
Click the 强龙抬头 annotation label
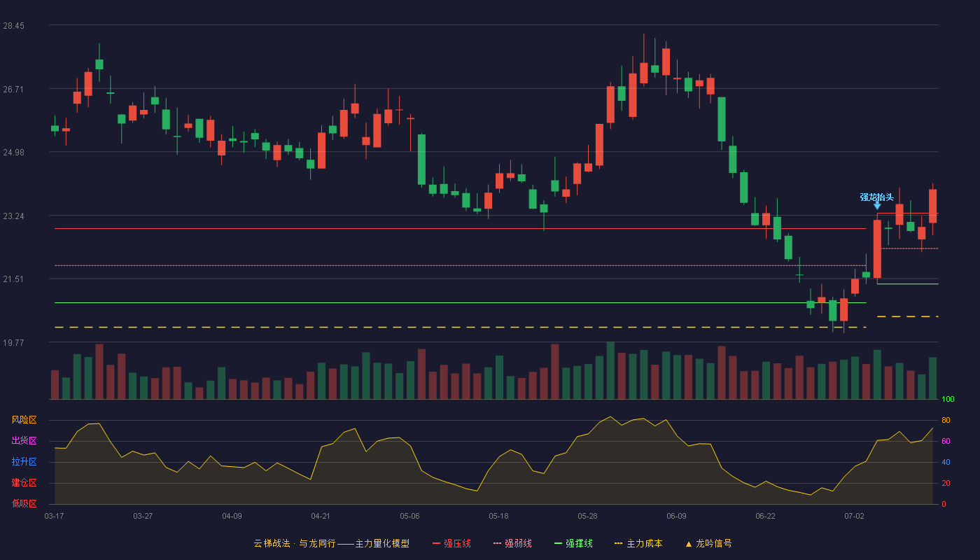tap(877, 197)
